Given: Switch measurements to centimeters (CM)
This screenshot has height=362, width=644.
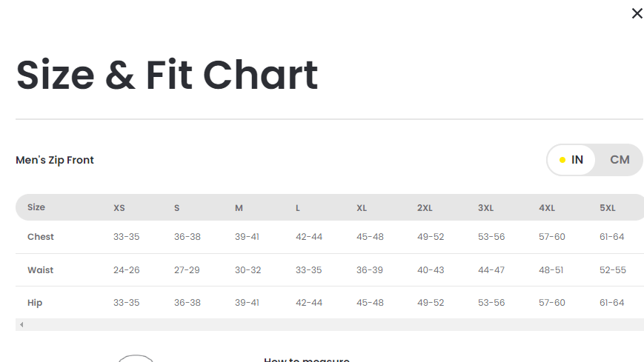Looking at the screenshot, I should [x=620, y=160].
